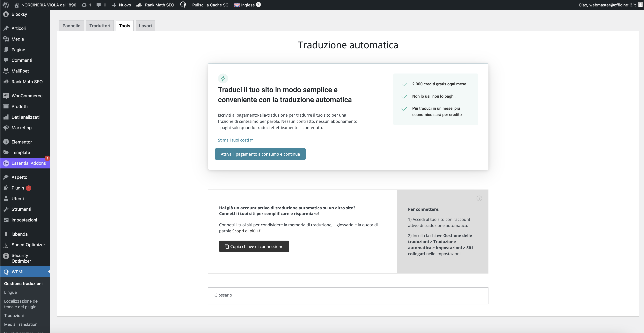This screenshot has width=644, height=333.
Task: Click Pulisci la Cache SG in admin bar
Action: pos(210,5)
